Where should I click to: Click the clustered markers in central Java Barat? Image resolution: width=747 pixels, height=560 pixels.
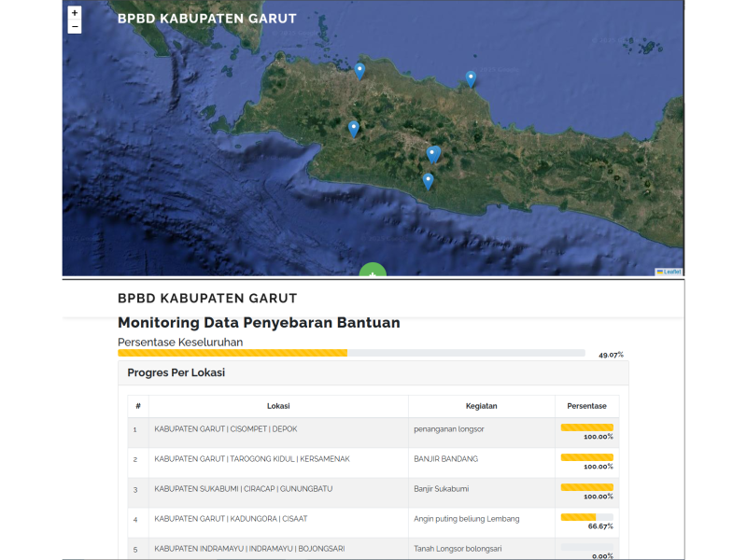pos(432,155)
